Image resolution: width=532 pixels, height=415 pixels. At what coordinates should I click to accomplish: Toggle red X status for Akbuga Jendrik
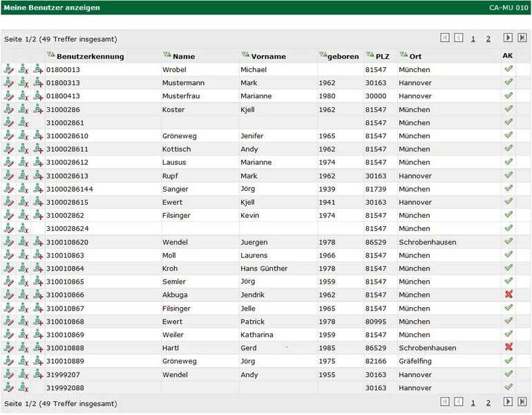click(509, 295)
